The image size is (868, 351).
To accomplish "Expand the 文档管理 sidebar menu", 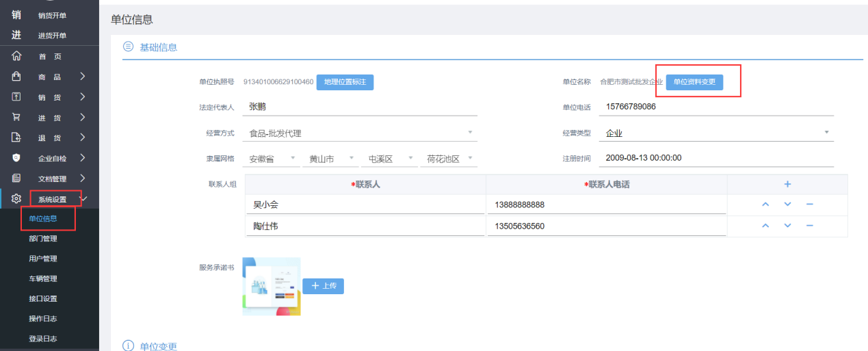I will click(52, 179).
